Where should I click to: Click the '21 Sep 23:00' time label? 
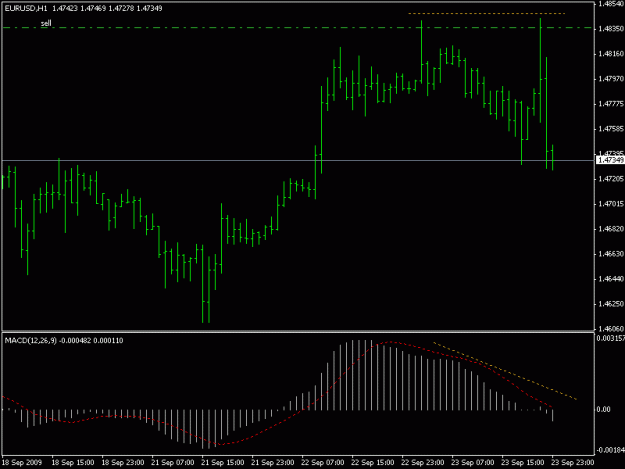[273, 462]
